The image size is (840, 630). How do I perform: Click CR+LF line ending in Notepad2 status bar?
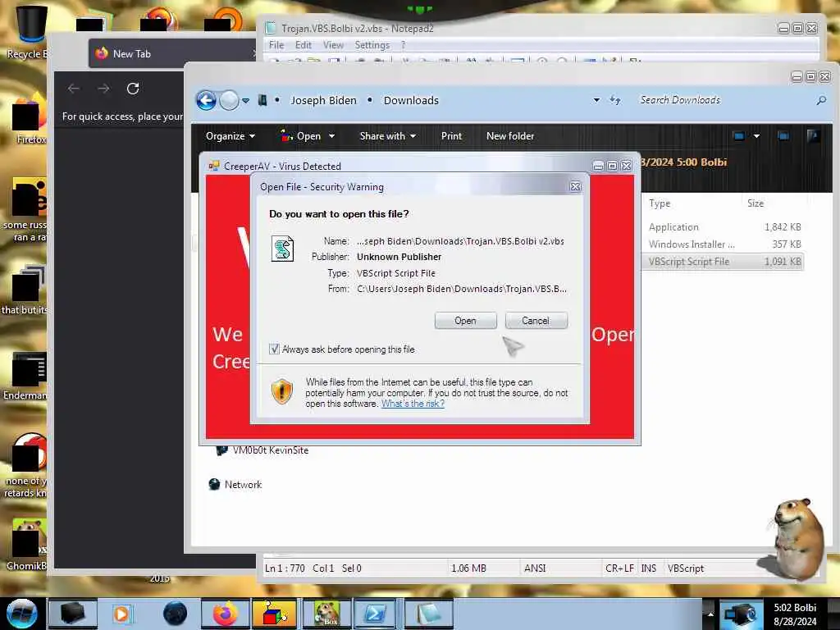pos(620,568)
